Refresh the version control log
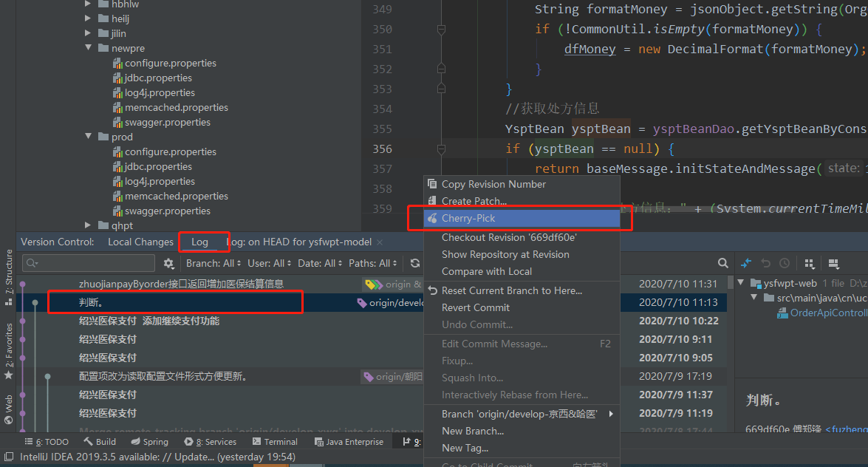The width and height of the screenshot is (868, 467). tap(414, 263)
